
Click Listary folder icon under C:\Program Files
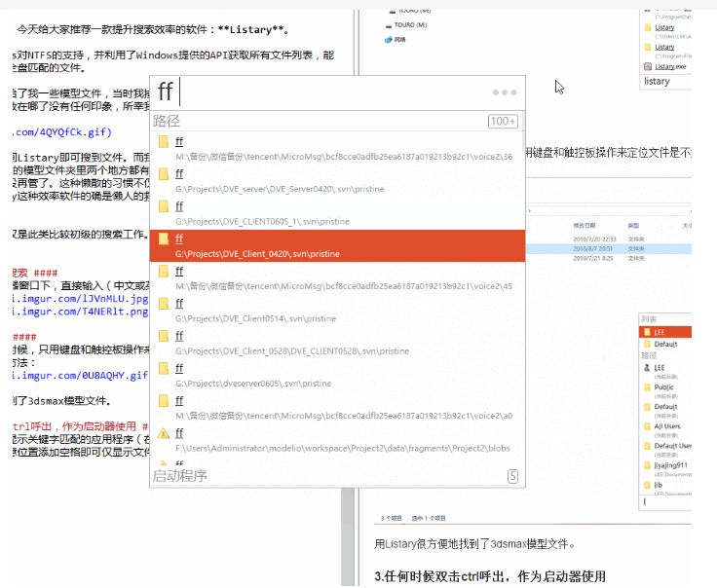648,47
